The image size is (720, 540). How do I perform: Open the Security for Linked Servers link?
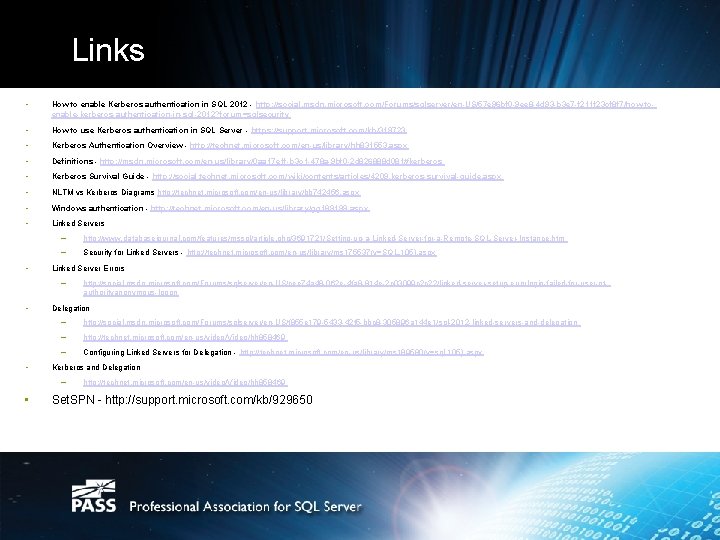311,253
